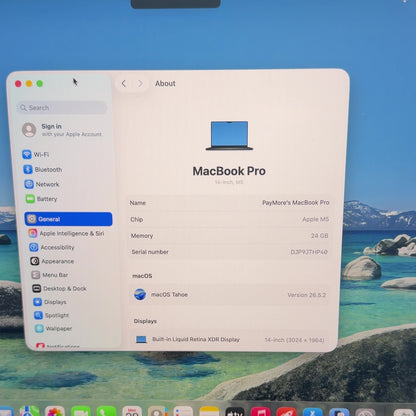
Task: Click the Memory value 24 GB
Action: pos(320,236)
